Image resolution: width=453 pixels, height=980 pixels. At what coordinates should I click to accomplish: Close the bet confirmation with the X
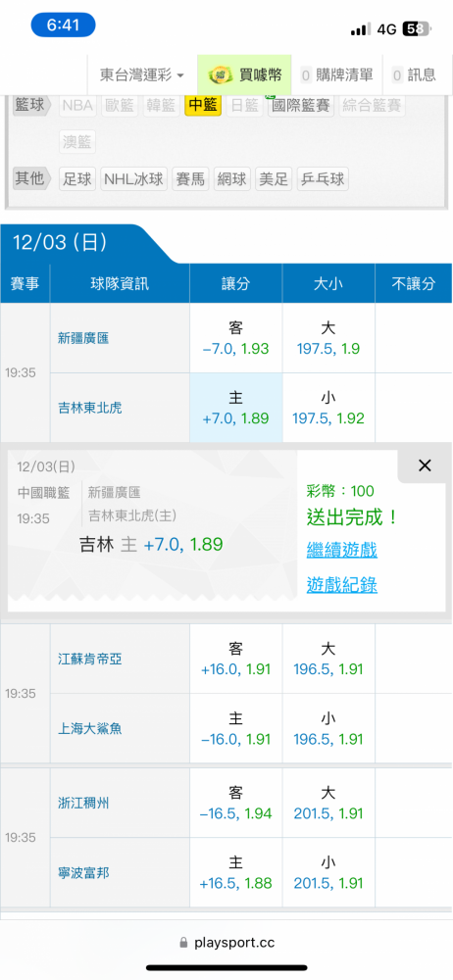tap(425, 465)
